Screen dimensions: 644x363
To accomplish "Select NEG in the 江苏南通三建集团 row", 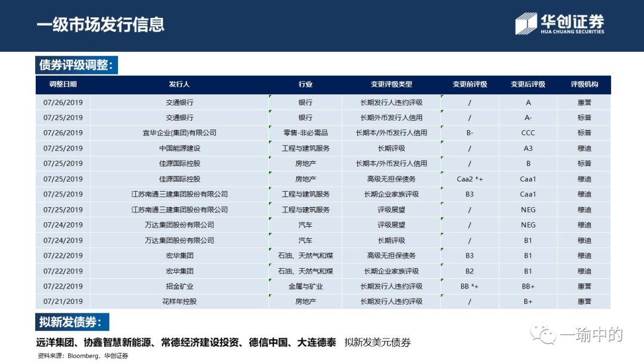I will [528, 210].
